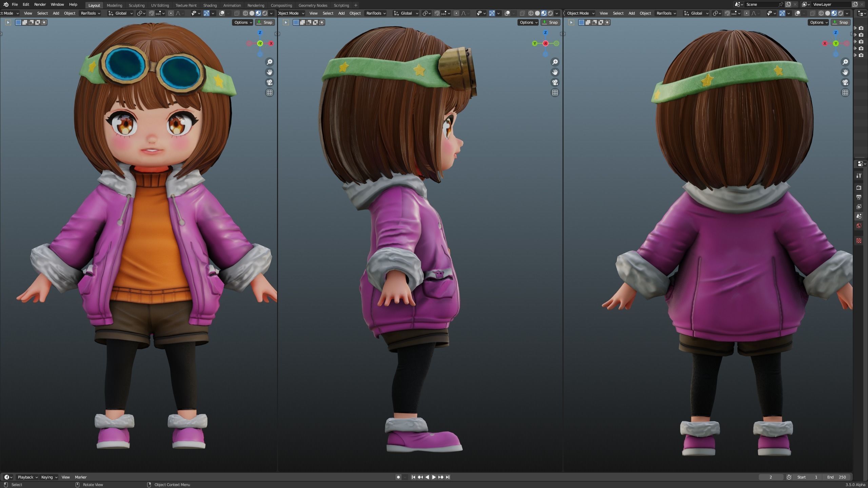This screenshot has width=868, height=488.
Task: Open outliner editor type dropdown
Action: [861, 13]
